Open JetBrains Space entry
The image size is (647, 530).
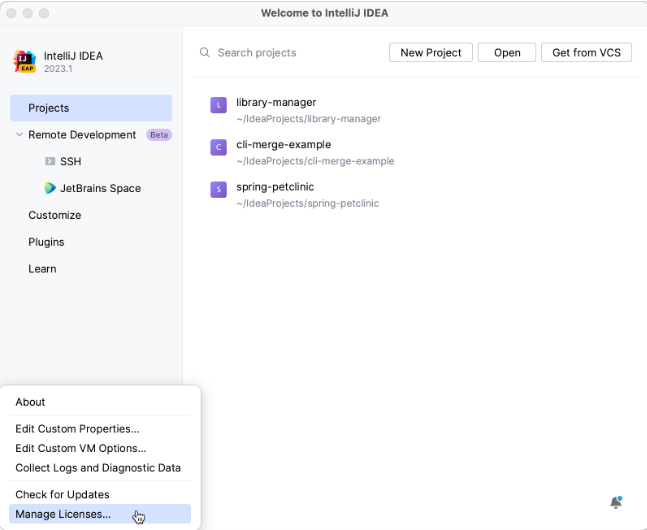tap(100, 188)
